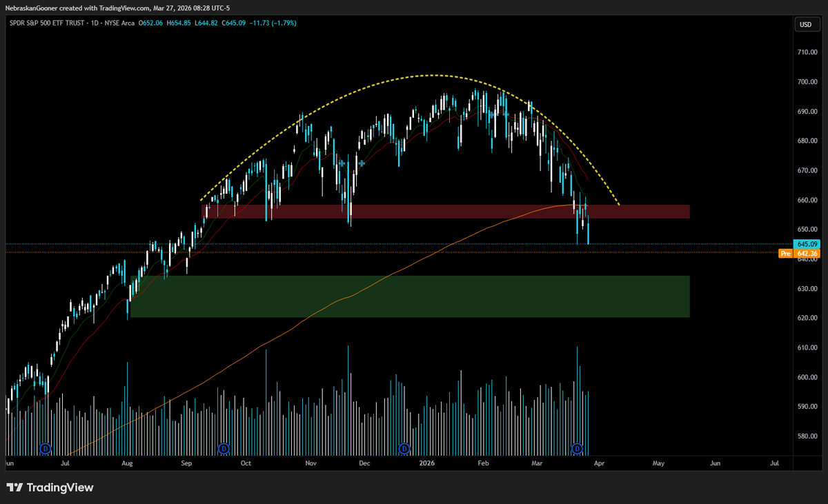Click the Dec label on time axis
The width and height of the screenshot is (828, 504).
pyautogui.click(x=364, y=465)
